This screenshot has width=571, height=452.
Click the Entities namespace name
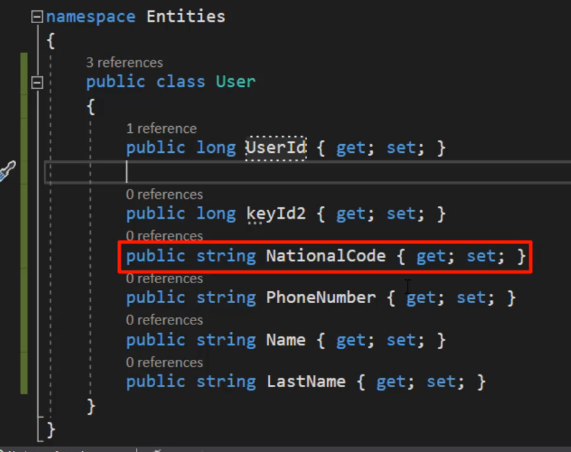click(186, 16)
